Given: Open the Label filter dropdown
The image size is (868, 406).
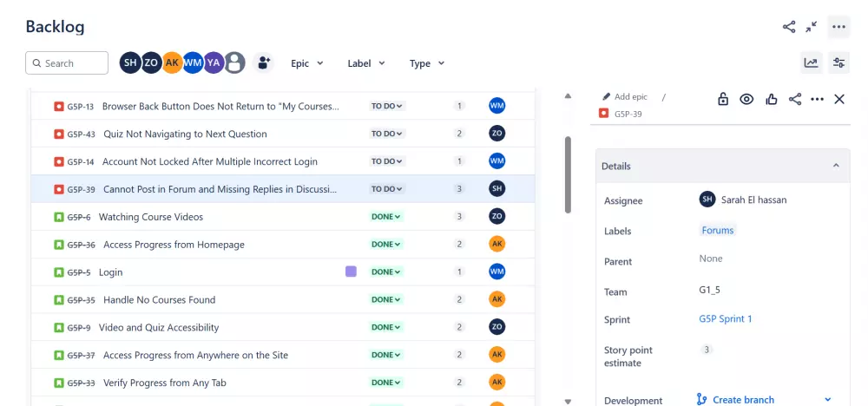Looking at the screenshot, I should (x=366, y=63).
